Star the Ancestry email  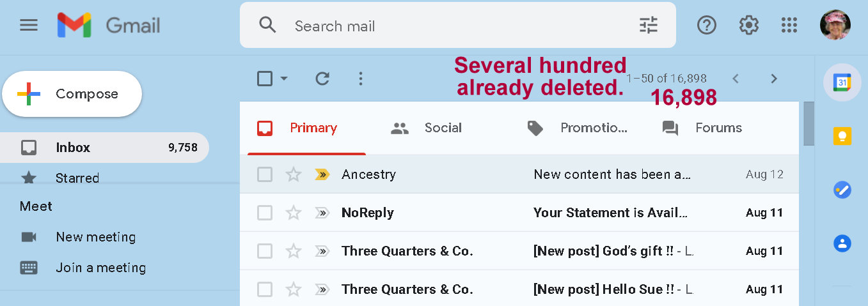[294, 174]
